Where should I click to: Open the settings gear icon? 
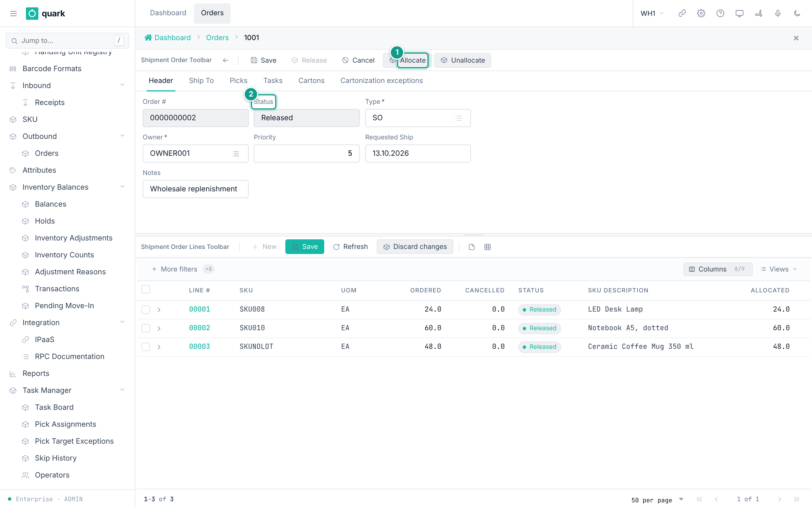coord(701,14)
